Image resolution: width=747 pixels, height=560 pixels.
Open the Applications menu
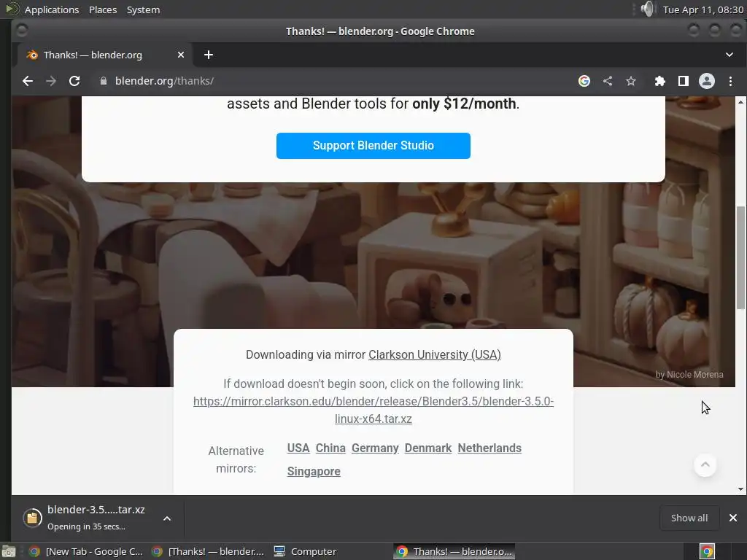point(52,9)
